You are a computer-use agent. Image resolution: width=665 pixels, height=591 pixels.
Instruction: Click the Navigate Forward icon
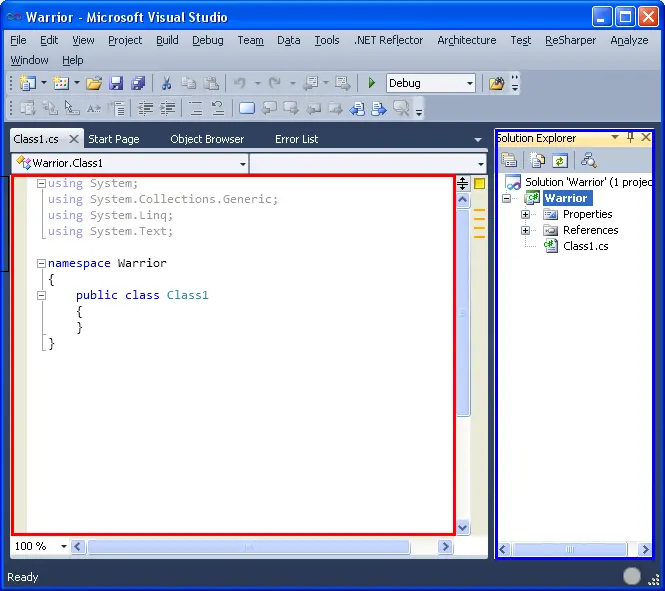coord(343,83)
